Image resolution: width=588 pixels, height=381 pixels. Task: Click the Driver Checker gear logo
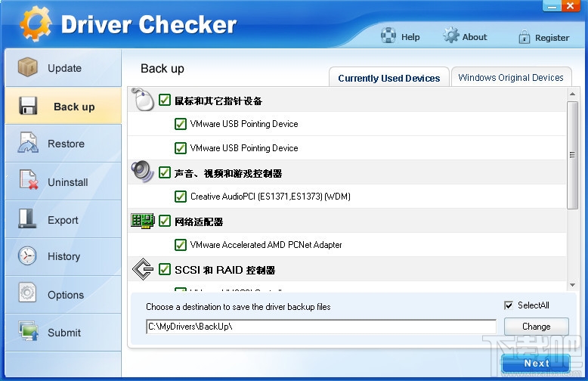[36, 23]
